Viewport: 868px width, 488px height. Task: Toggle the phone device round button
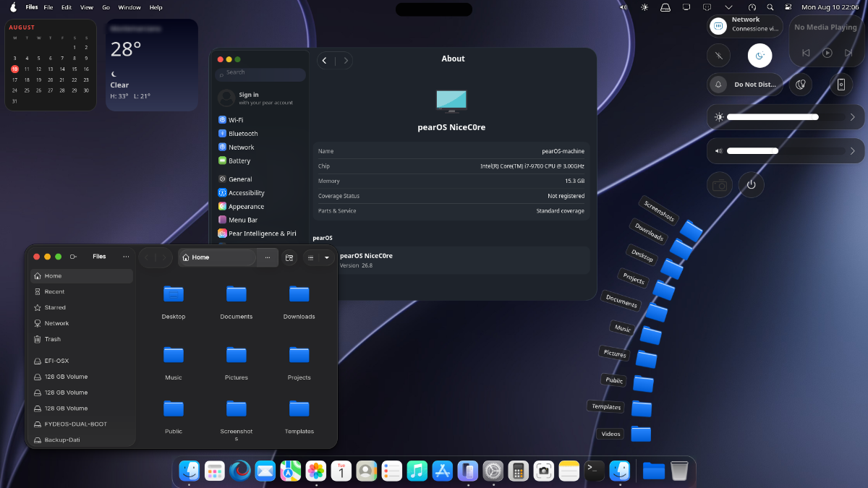pyautogui.click(x=841, y=85)
